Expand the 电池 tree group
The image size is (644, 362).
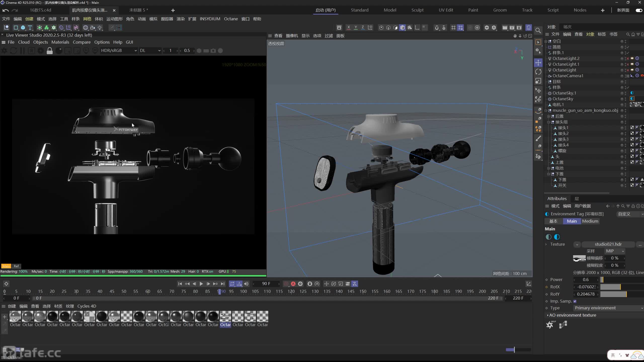coord(549,168)
